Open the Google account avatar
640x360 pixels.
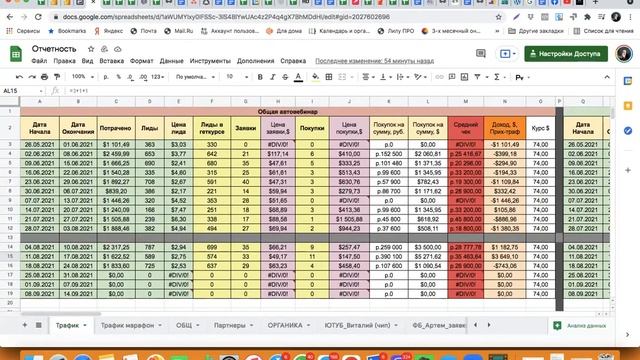(x=624, y=53)
